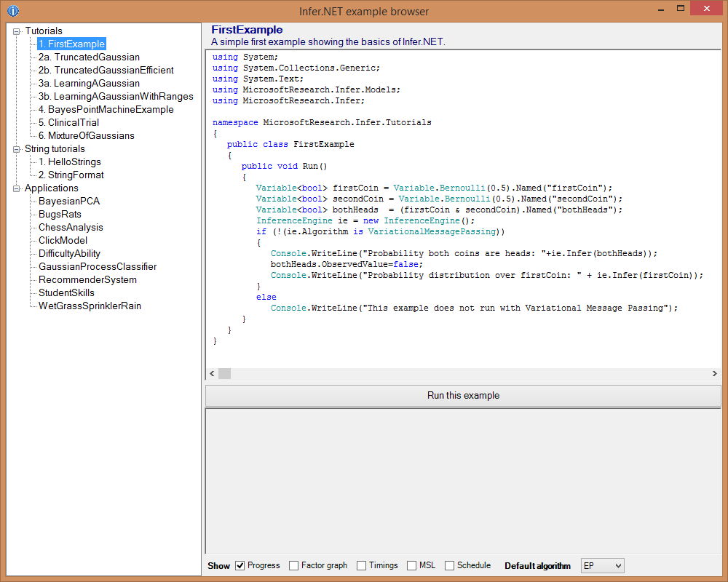Enable the Timings checkbox

click(361, 566)
